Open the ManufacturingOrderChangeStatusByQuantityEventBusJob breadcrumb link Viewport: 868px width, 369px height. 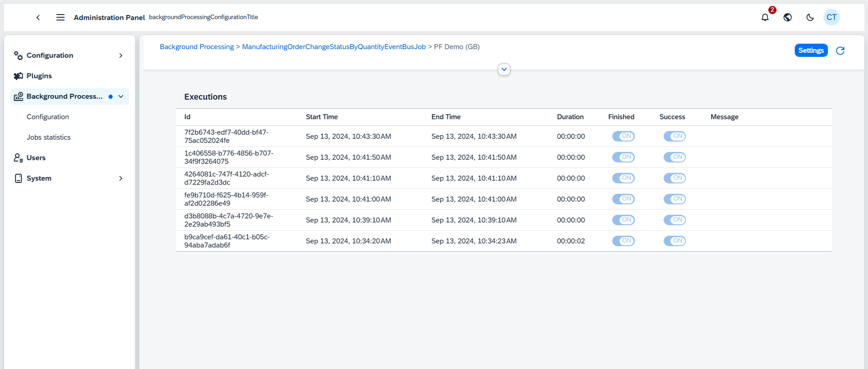[334, 47]
